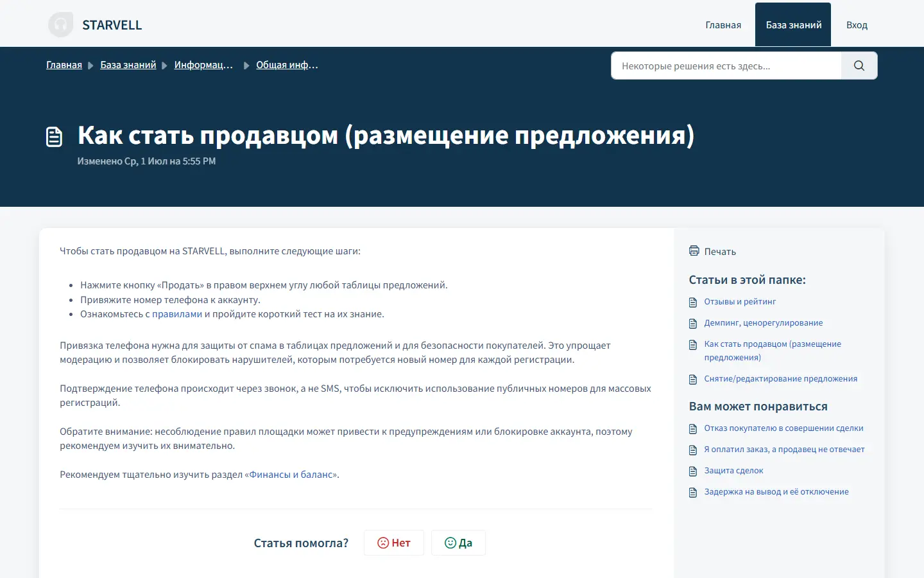The height and width of the screenshot is (578, 924).
Task: Open sidebar link Как стать продавцом
Action: 773,351
